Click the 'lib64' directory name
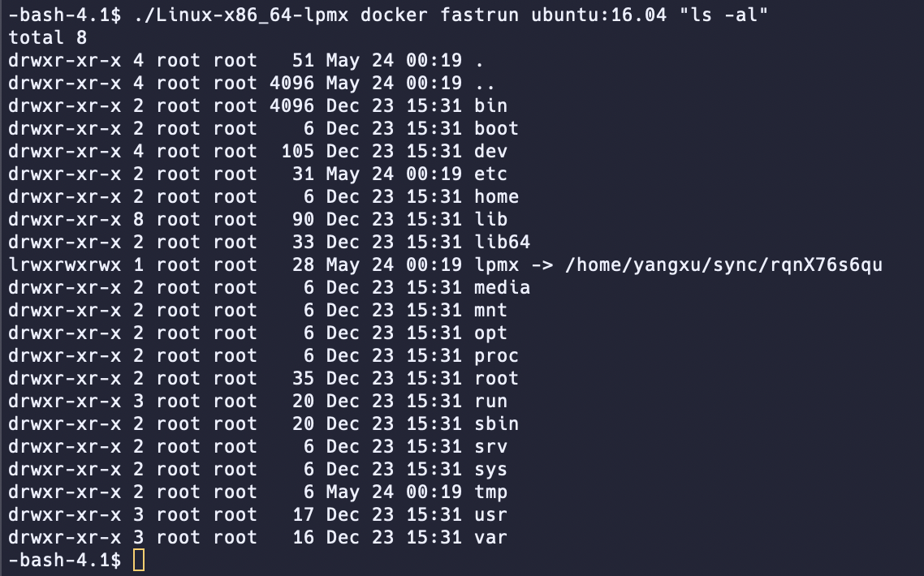The height and width of the screenshot is (576, 924). pos(502,242)
